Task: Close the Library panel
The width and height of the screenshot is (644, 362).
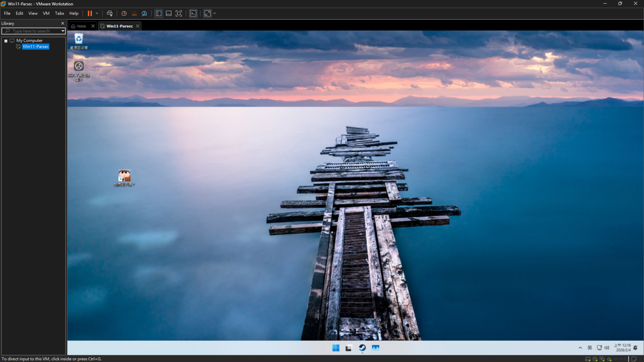Action: [63, 23]
